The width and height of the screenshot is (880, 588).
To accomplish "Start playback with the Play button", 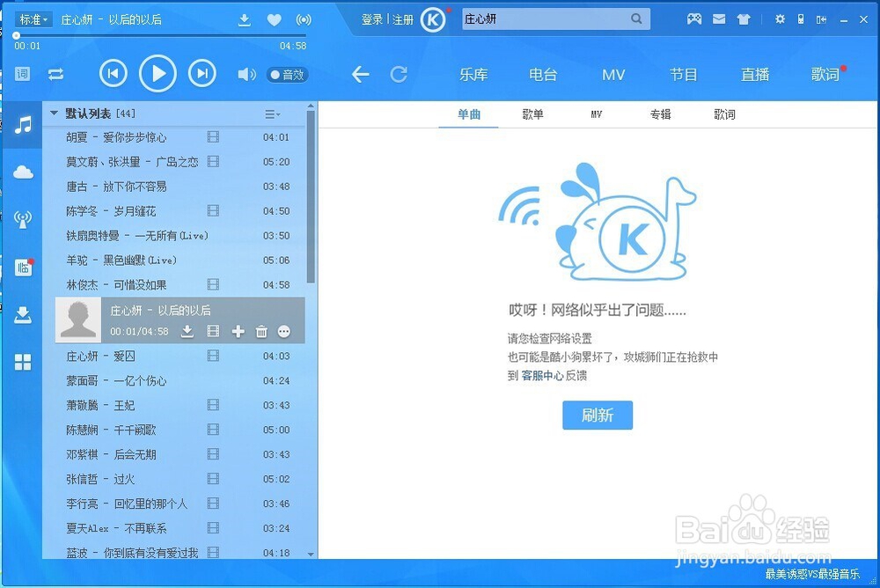I will click(158, 74).
